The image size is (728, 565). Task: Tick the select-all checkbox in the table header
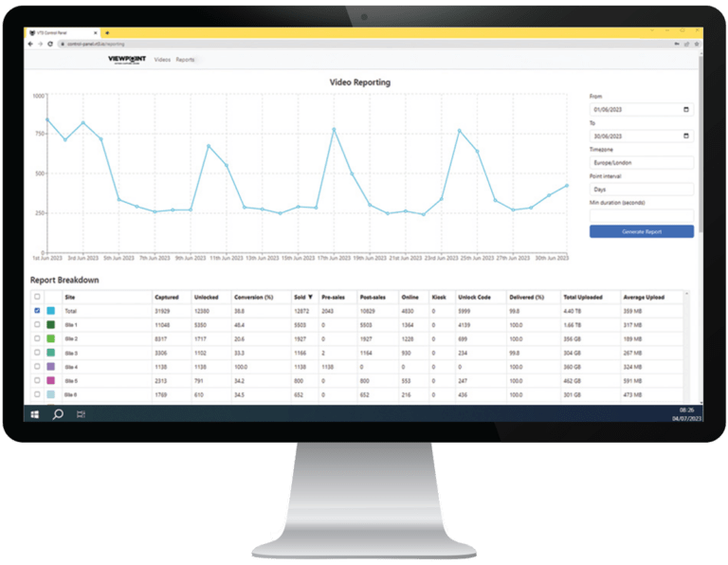point(37,297)
